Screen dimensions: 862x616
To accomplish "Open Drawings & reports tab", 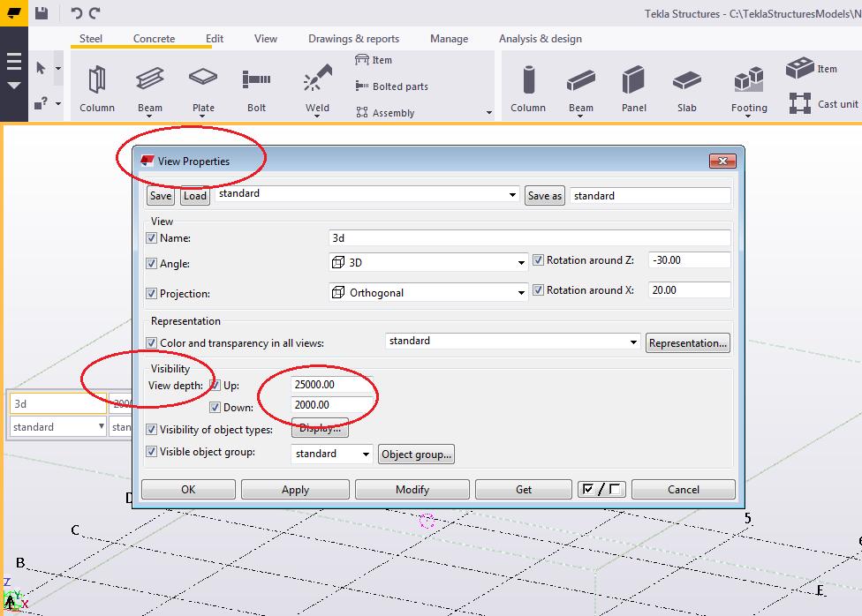I will click(x=353, y=39).
